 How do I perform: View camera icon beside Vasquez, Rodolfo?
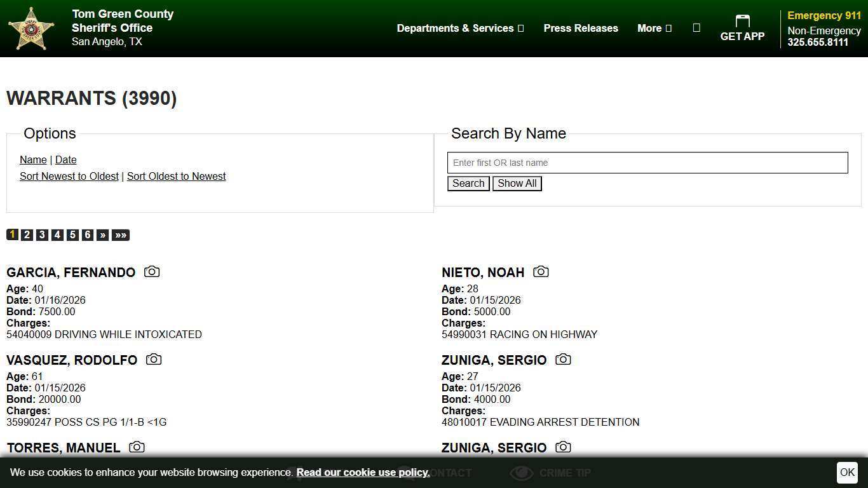click(x=154, y=360)
